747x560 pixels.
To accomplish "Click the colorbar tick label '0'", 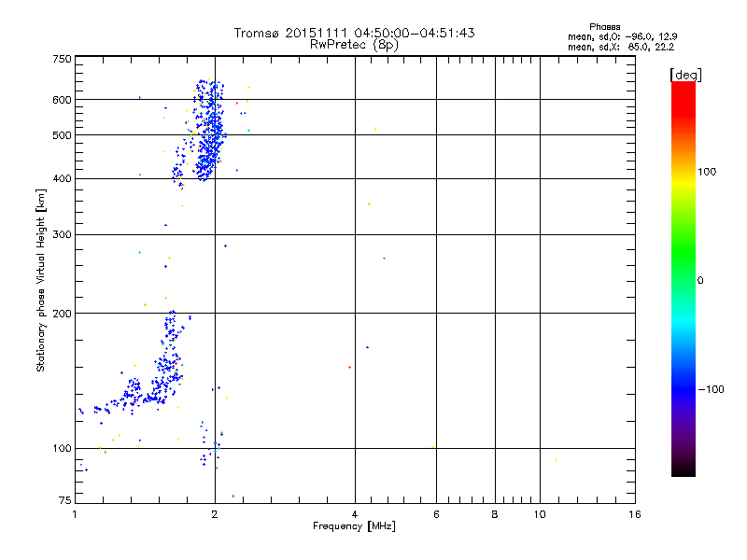I will click(x=699, y=281).
